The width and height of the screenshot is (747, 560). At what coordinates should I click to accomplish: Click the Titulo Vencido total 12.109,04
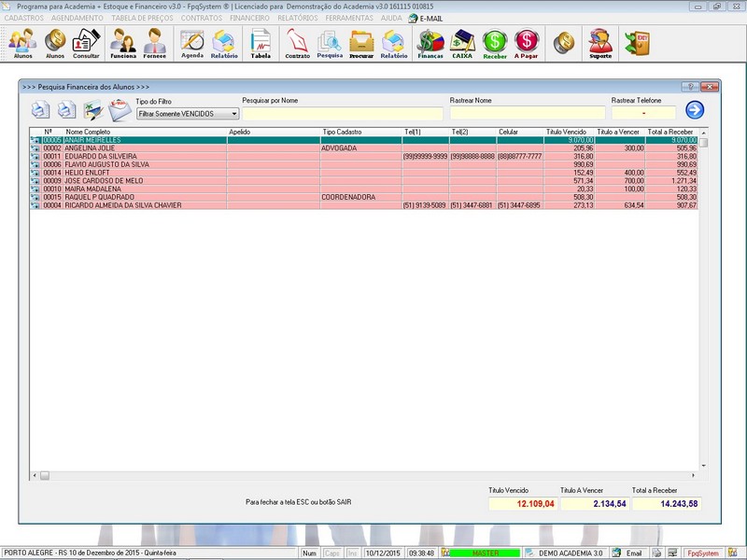coord(523,504)
